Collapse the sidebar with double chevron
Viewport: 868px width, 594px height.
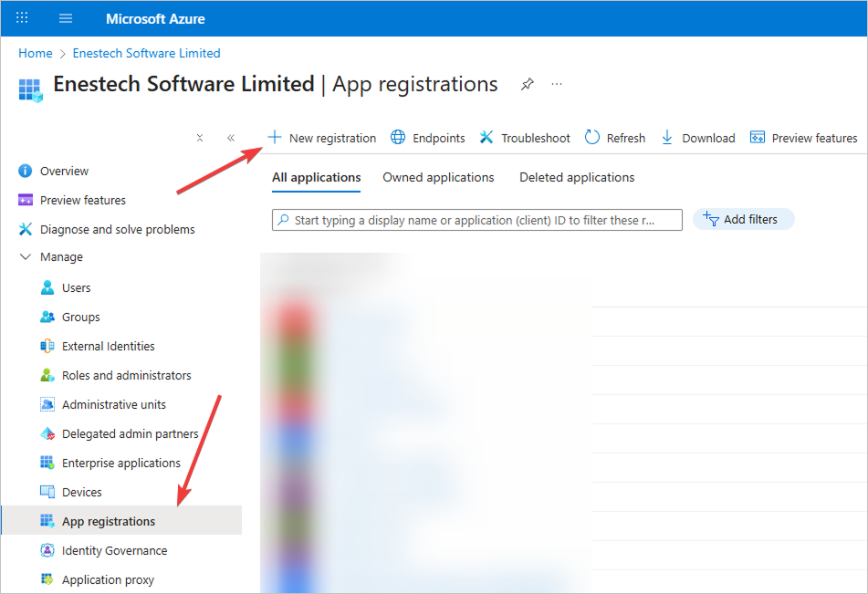pyautogui.click(x=231, y=138)
